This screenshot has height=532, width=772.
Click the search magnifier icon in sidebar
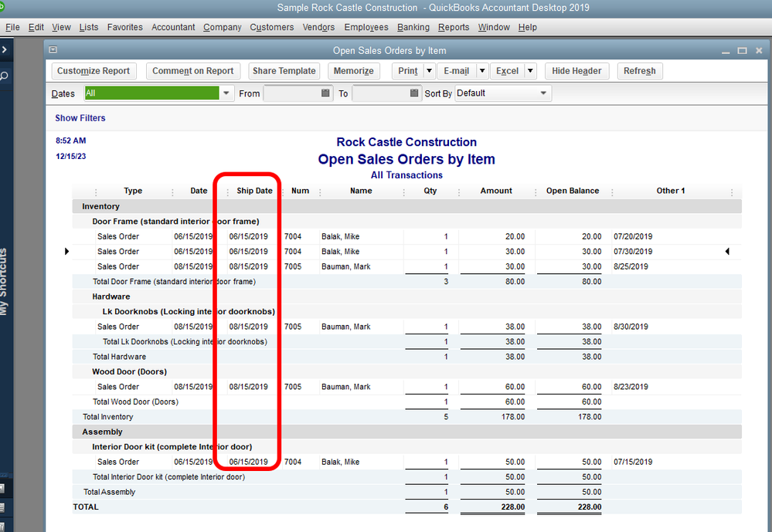coord(4,76)
